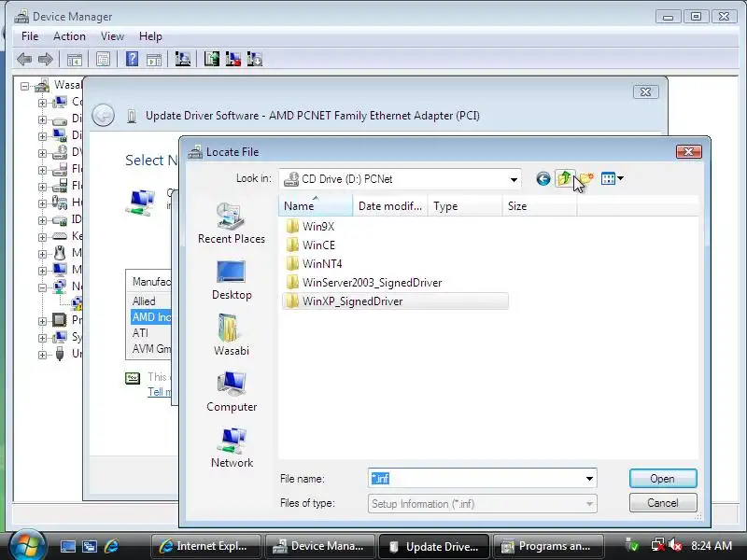
Task: Expand the Look in drive dropdown
Action: point(514,179)
